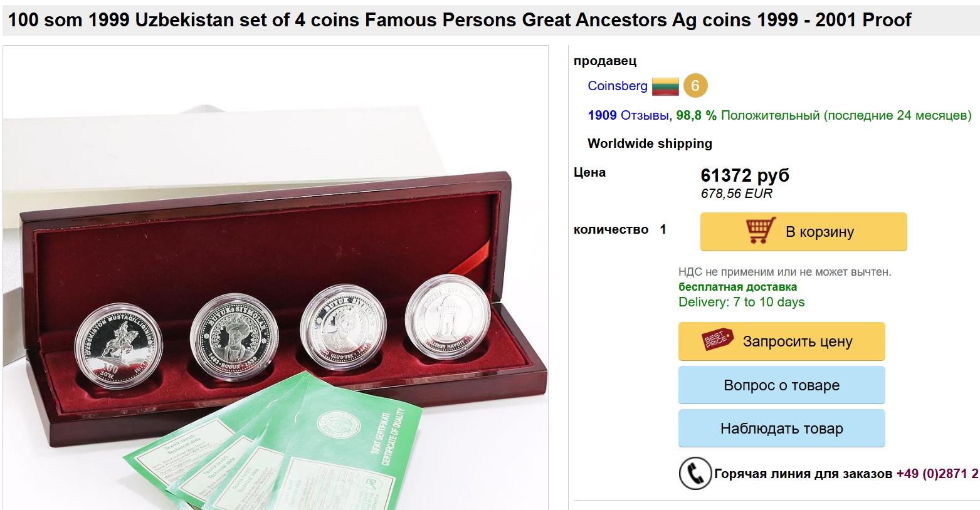Click the Best Price tag icon
Viewport: 980px width, 510px height.
point(717,341)
